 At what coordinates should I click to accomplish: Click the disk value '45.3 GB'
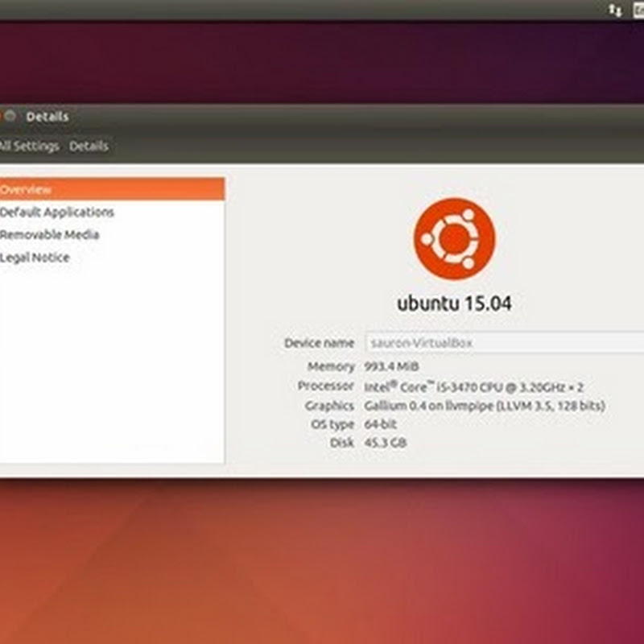pos(386,442)
